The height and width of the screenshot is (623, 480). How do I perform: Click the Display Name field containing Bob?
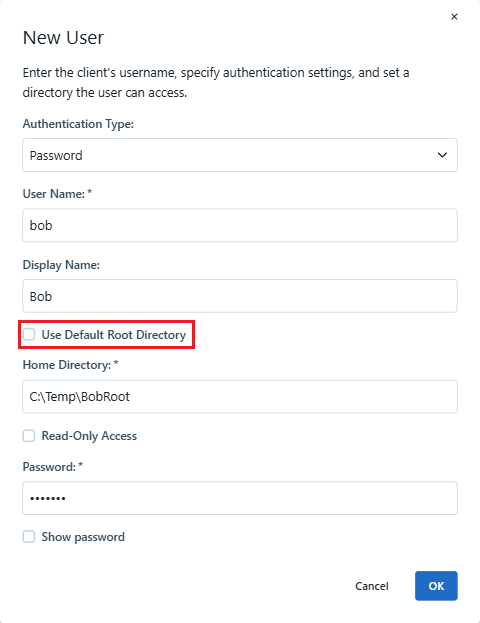[x=240, y=296]
